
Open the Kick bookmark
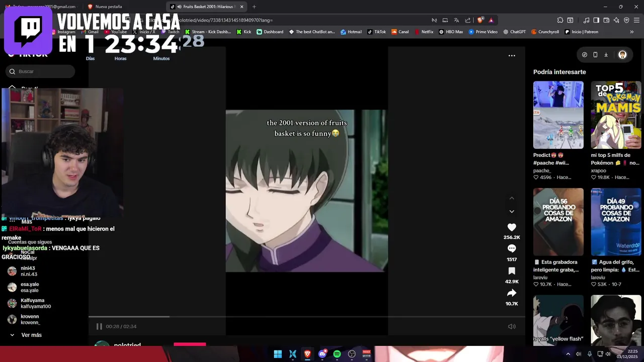244,32
